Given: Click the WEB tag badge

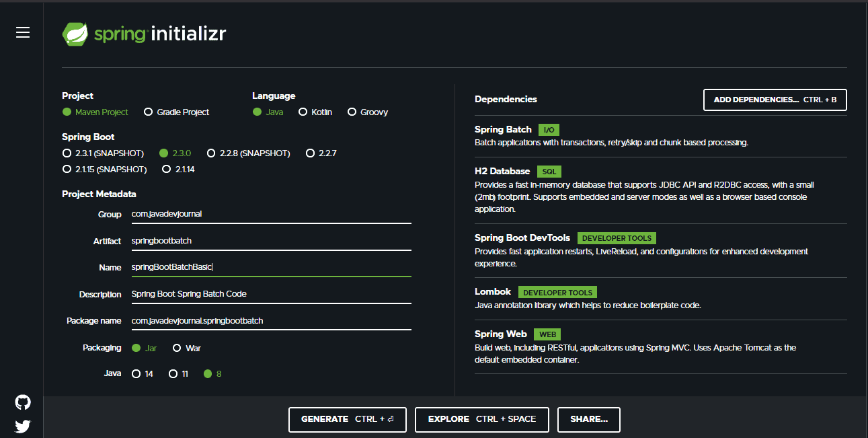Looking at the screenshot, I should [x=547, y=334].
